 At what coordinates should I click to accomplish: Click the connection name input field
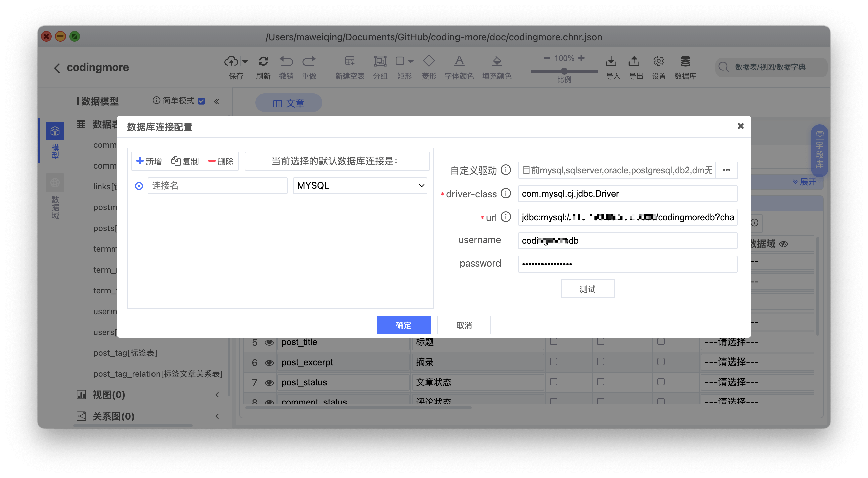[217, 186]
